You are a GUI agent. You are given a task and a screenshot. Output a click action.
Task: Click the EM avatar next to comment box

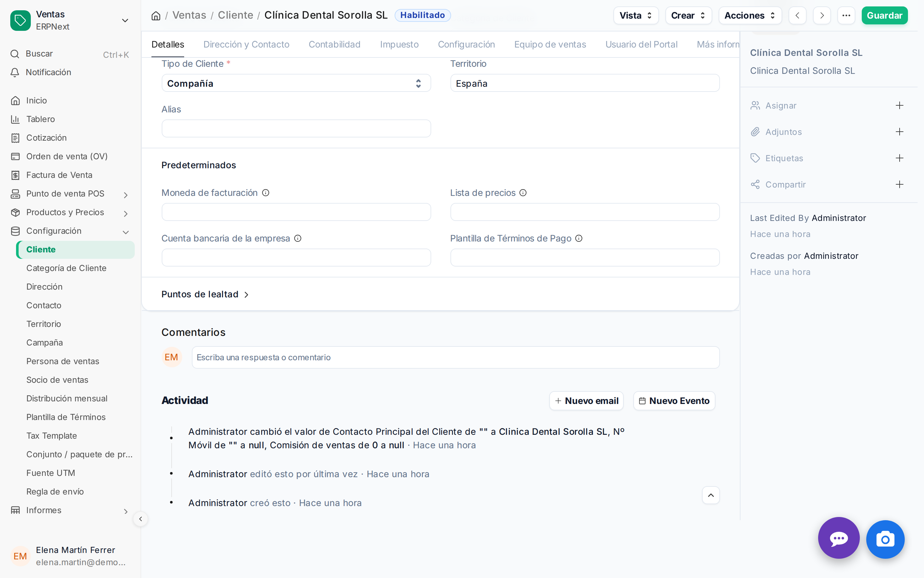171,357
